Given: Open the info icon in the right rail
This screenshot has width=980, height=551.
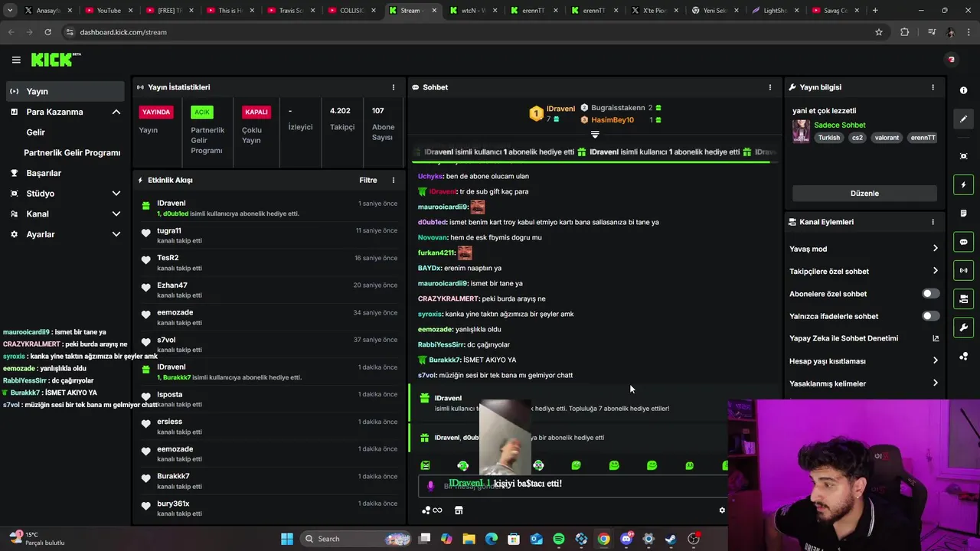Looking at the screenshot, I should coord(963,90).
